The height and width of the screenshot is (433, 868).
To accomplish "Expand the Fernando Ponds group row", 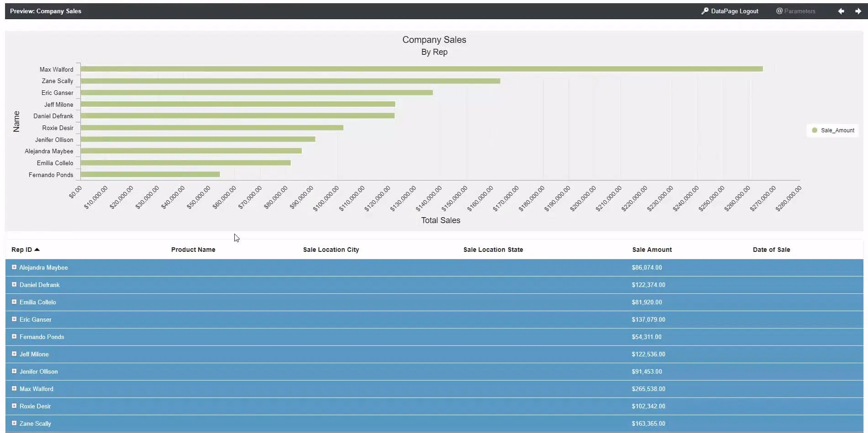I will click(x=14, y=337).
